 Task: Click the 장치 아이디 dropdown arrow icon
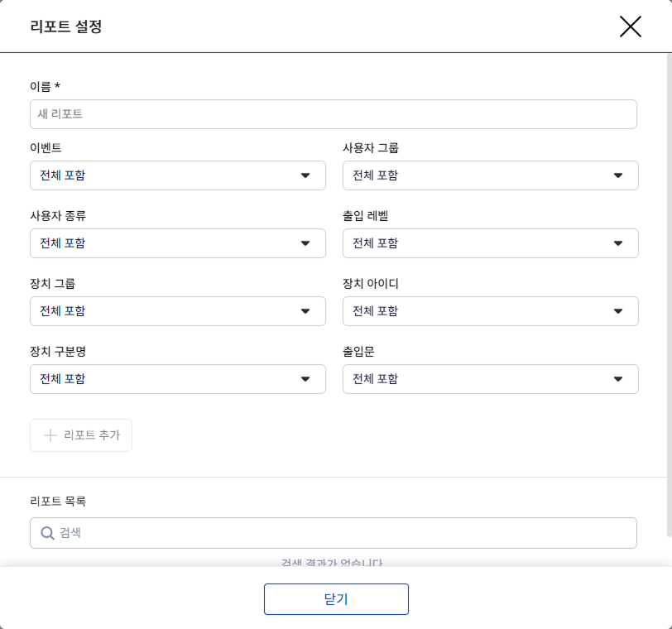click(618, 311)
